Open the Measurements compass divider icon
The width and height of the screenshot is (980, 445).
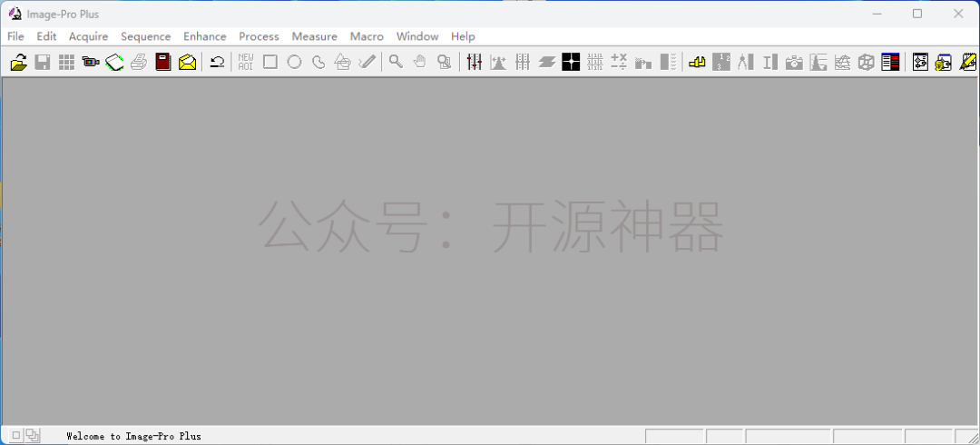click(x=745, y=62)
